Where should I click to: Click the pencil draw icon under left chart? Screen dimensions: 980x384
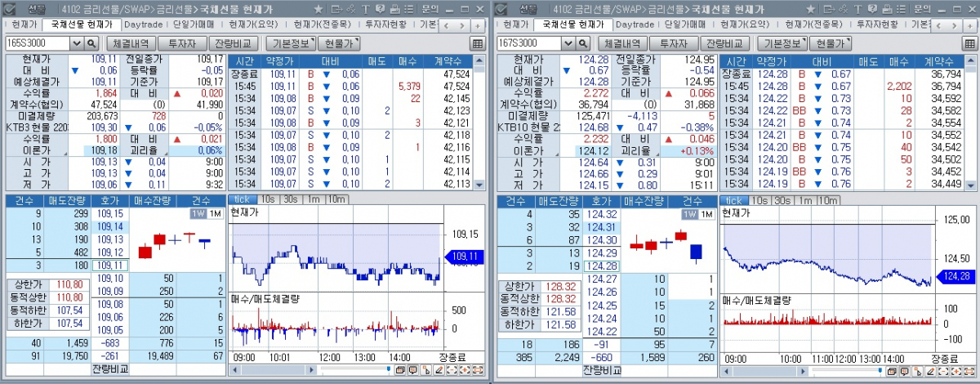tap(439, 370)
